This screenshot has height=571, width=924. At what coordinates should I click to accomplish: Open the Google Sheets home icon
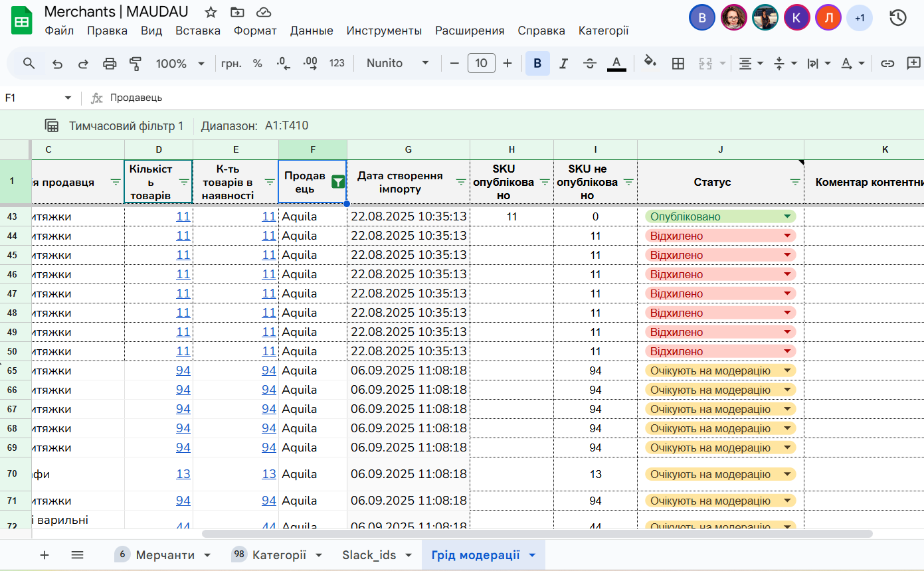(x=21, y=20)
